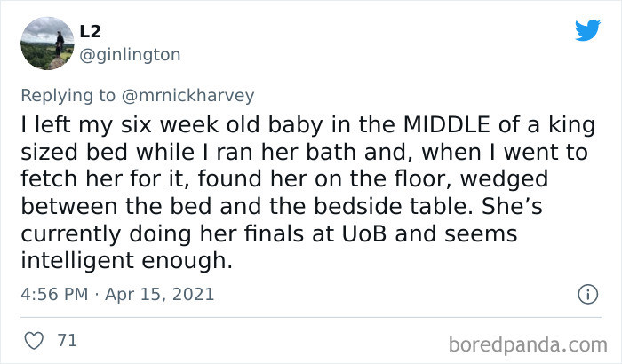Click the boredpanda.com watermark

528,344
